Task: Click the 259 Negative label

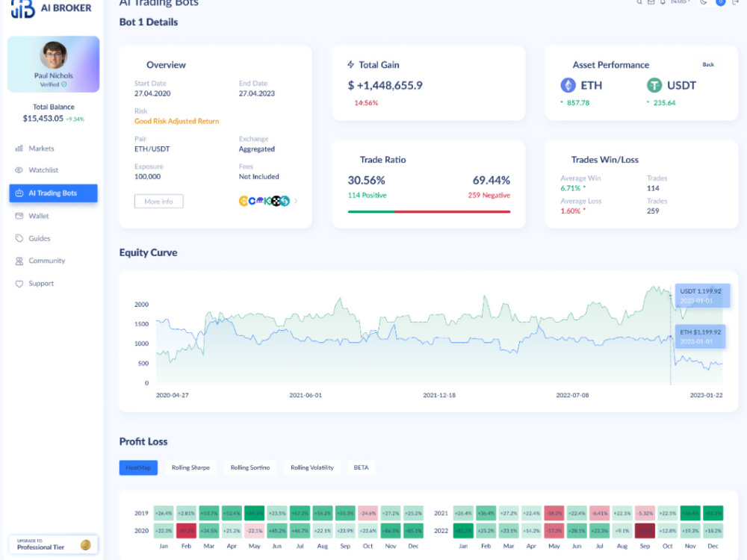Action: click(489, 195)
